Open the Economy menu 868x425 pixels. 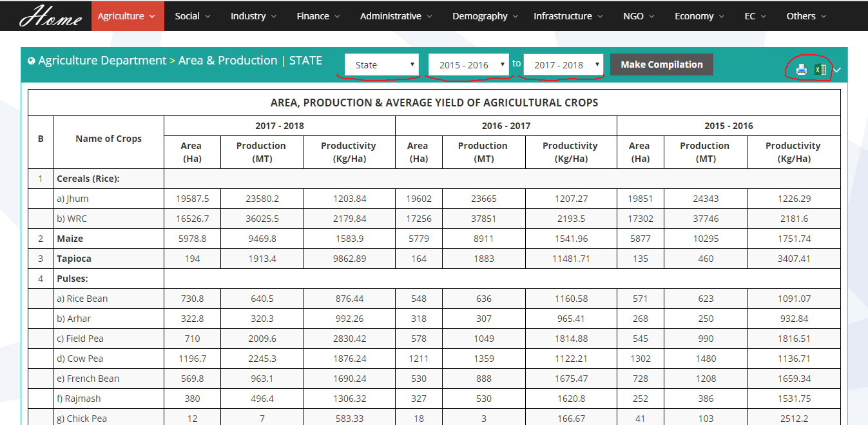699,16
